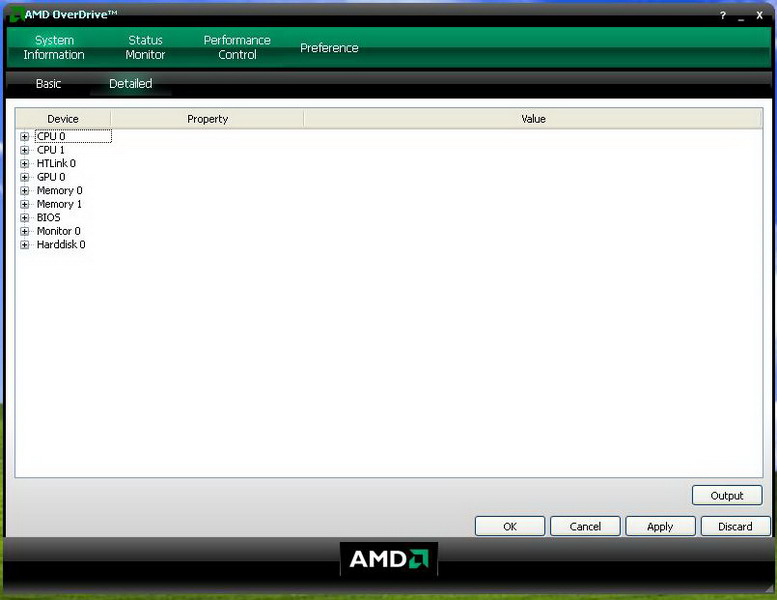The image size is (777, 600).
Task: Select the Memory 1 label
Action: 59,204
